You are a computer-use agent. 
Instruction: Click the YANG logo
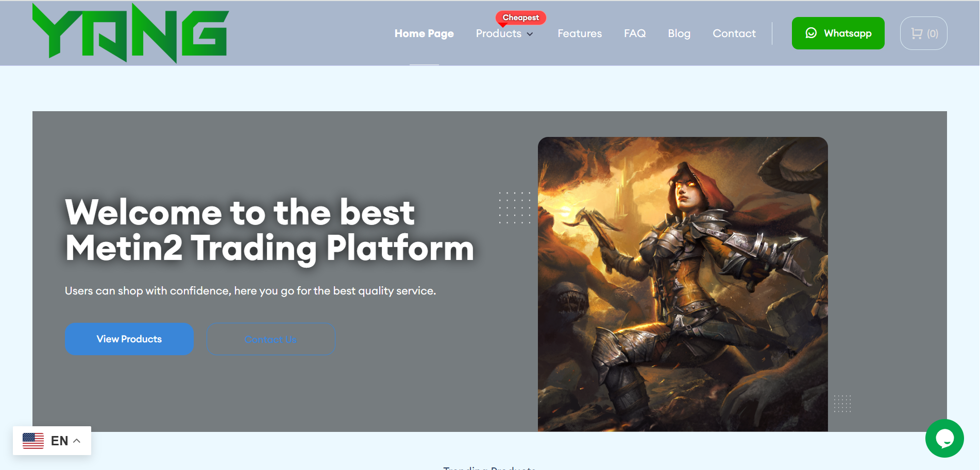[x=130, y=33]
